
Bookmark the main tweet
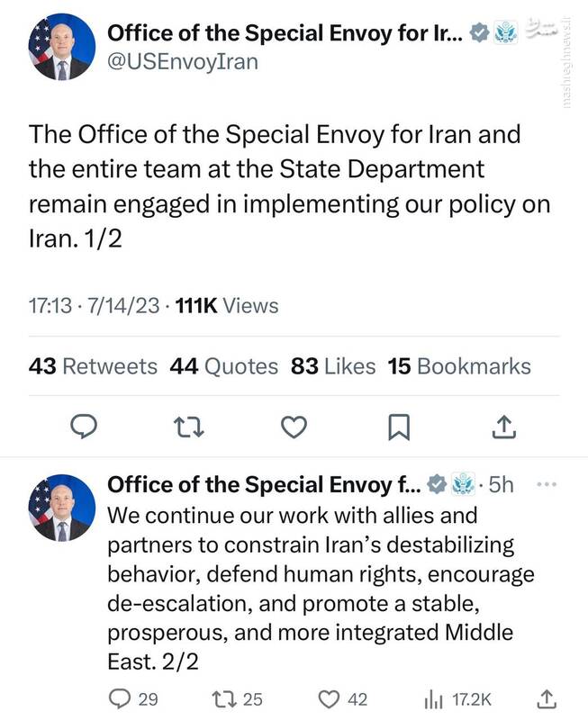point(398,427)
